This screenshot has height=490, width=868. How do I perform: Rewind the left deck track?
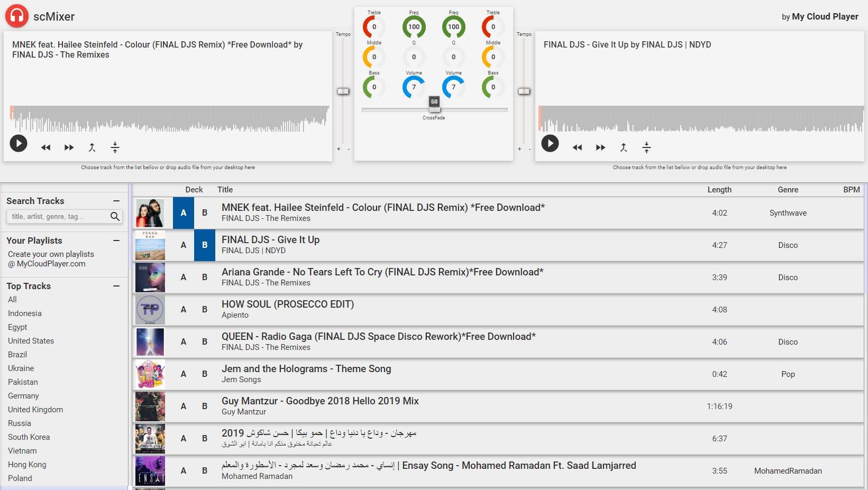click(x=46, y=147)
